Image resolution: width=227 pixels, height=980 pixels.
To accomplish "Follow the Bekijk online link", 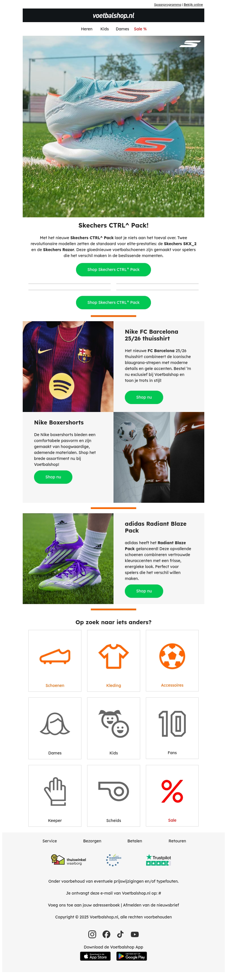I will click(193, 5).
